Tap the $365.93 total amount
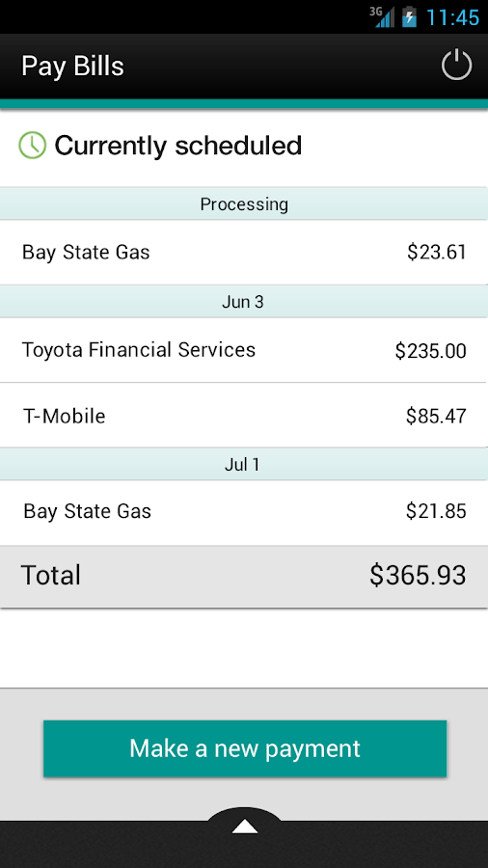This screenshot has width=488, height=868. click(418, 575)
